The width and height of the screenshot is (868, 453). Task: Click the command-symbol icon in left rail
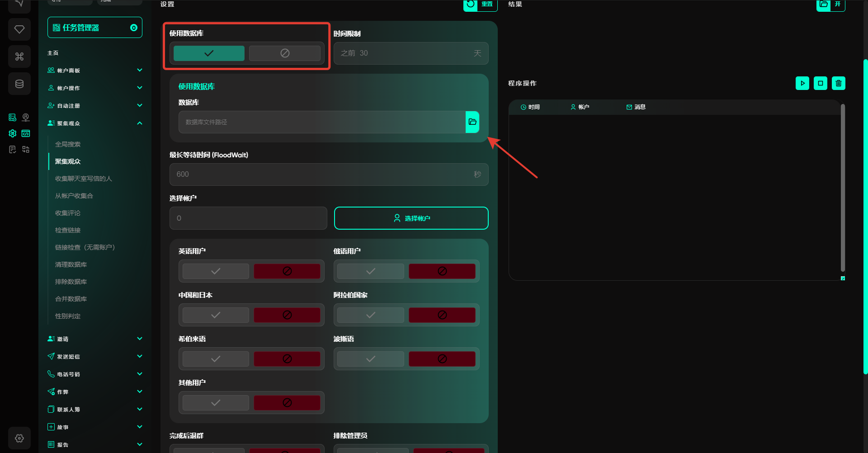(x=19, y=57)
